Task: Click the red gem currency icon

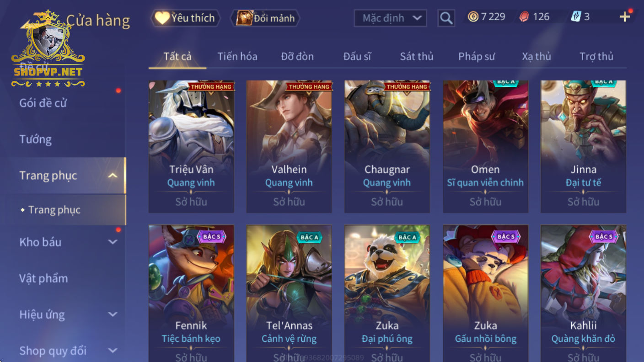Action: [x=524, y=17]
